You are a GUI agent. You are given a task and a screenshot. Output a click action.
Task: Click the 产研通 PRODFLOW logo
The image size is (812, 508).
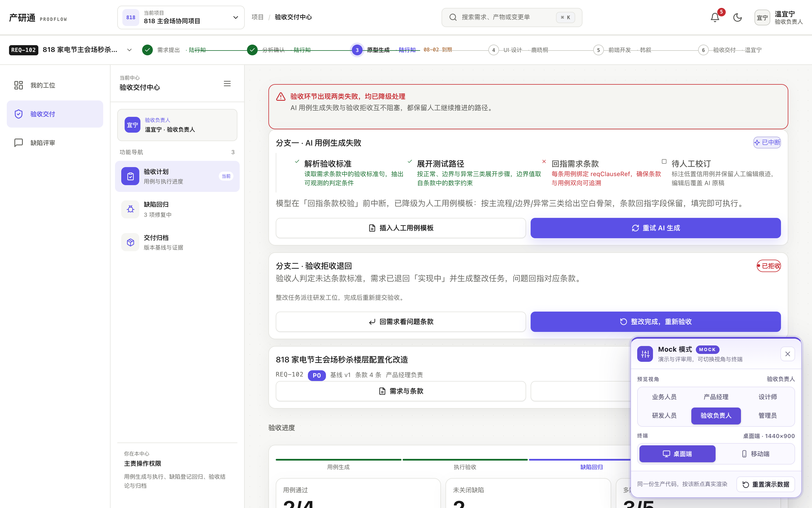(x=38, y=18)
